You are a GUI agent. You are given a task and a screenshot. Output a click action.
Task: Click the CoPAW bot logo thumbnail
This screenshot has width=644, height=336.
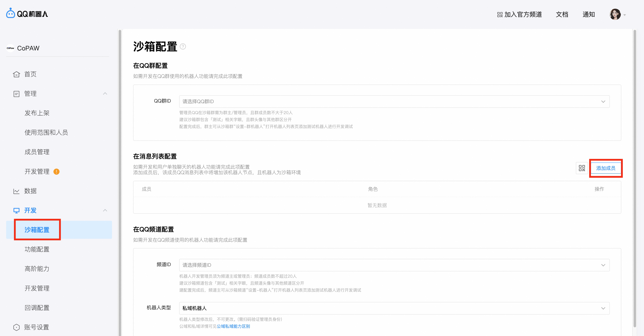point(10,48)
